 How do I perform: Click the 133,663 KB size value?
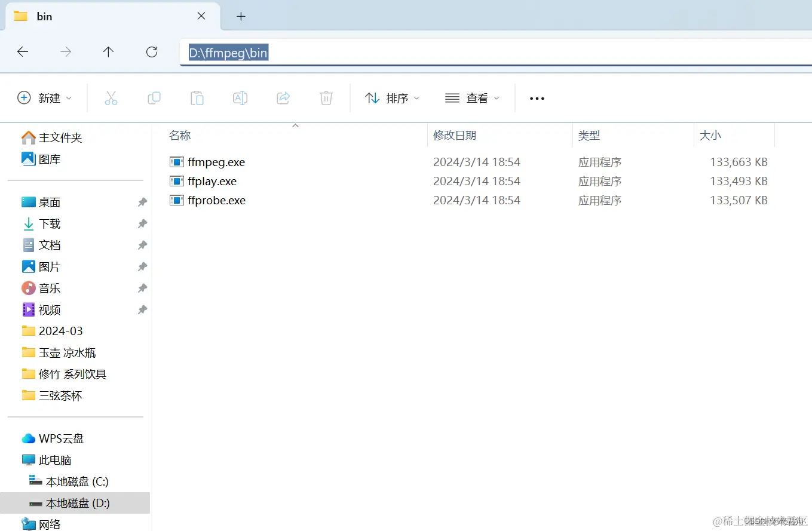pyautogui.click(x=739, y=162)
